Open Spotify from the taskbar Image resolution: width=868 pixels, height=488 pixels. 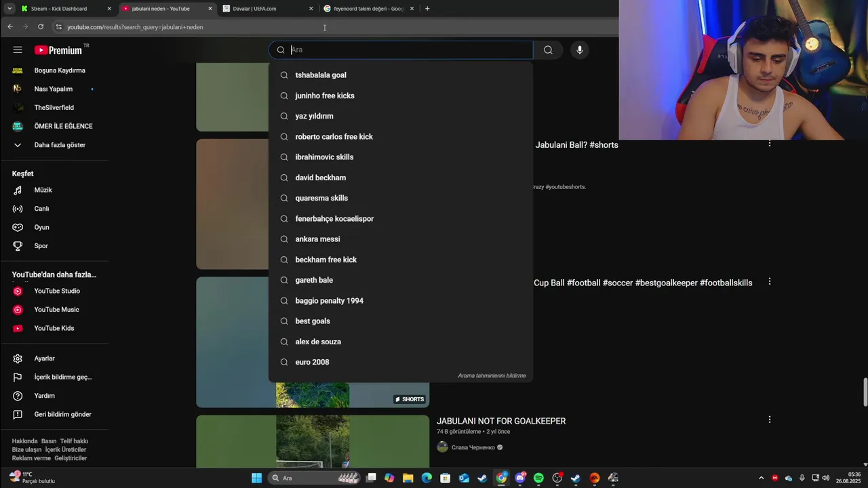click(x=538, y=478)
